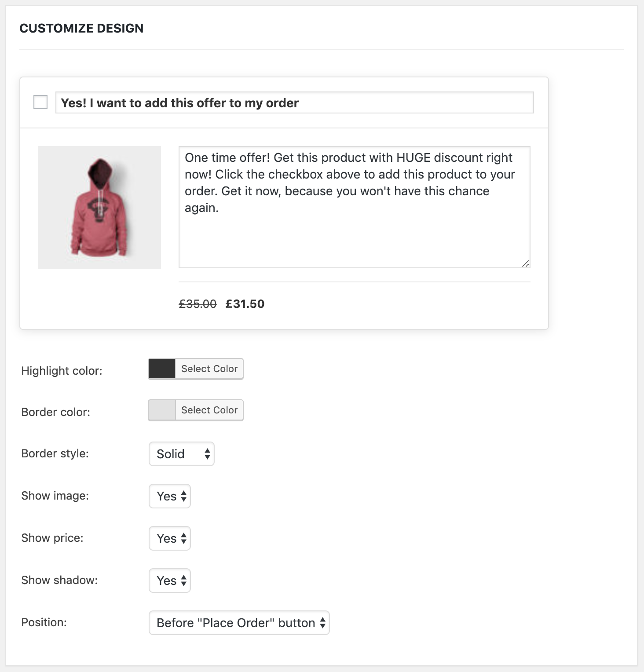Click the dark Highlight color swatch
644x672 pixels.
coord(161,369)
